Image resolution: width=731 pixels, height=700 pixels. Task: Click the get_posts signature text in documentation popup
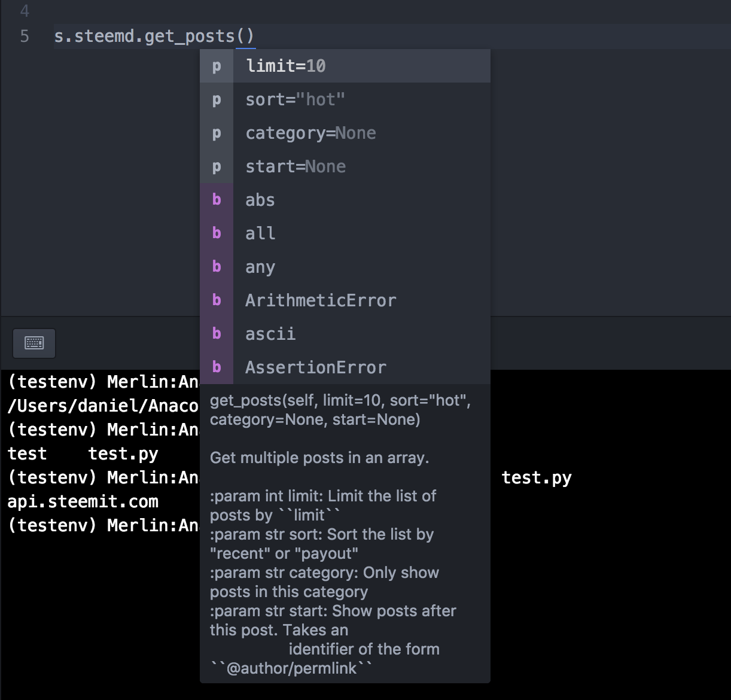click(x=340, y=410)
